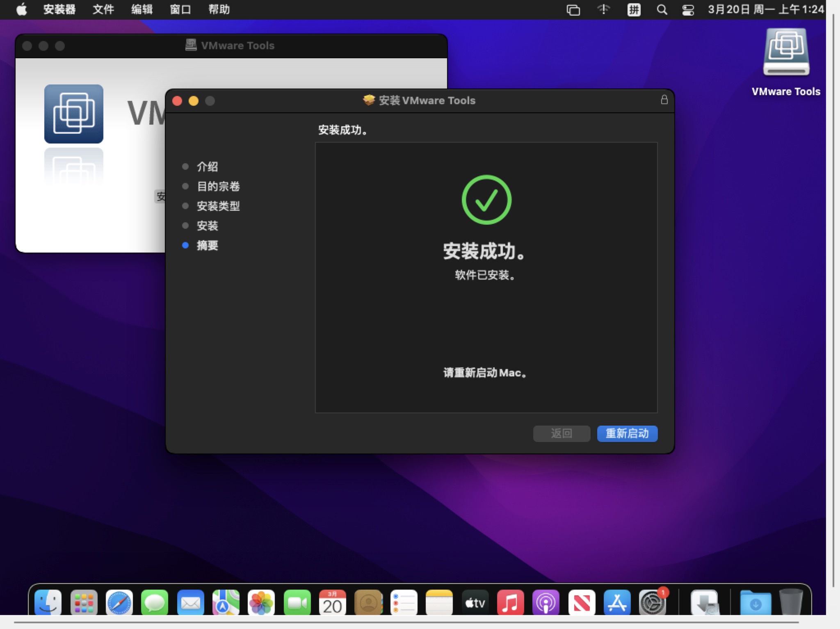This screenshot has width=840, height=629.
Task: Open the 文件 menu
Action: [x=103, y=9]
